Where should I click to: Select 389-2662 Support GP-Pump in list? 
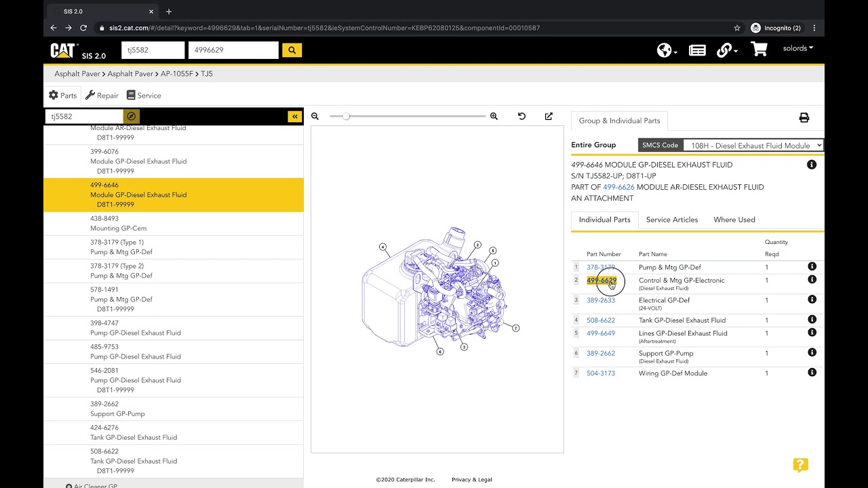pyautogui.click(x=174, y=409)
